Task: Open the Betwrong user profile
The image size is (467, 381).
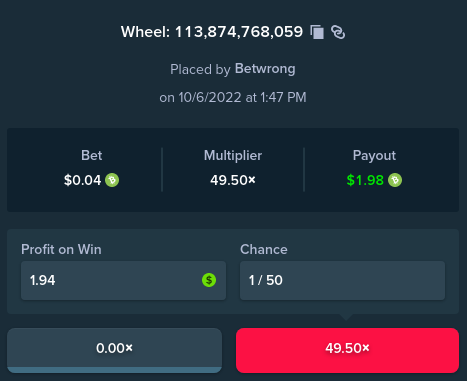Action: click(265, 69)
